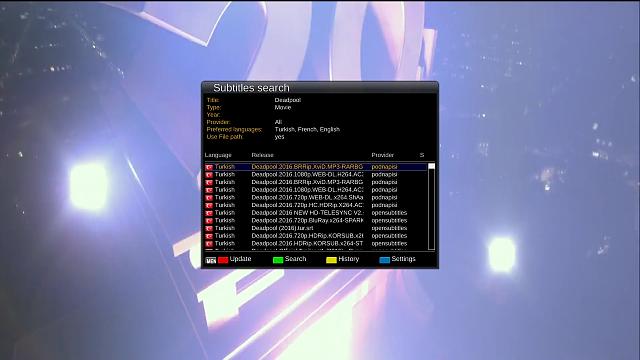The width and height of the screenshot is (640, 360).
Task: Select release Deadpool.2016.720p.BluRay.x264-SPARK
Action: (307, 221)
